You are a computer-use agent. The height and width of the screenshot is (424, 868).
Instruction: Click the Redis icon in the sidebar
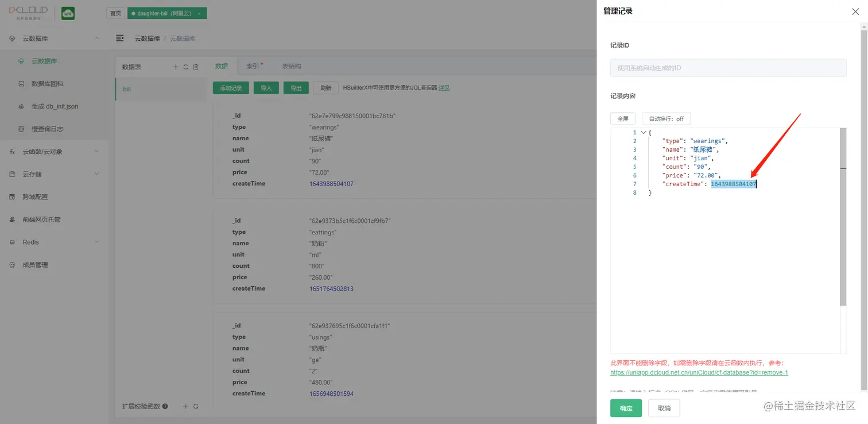[12, 242]
